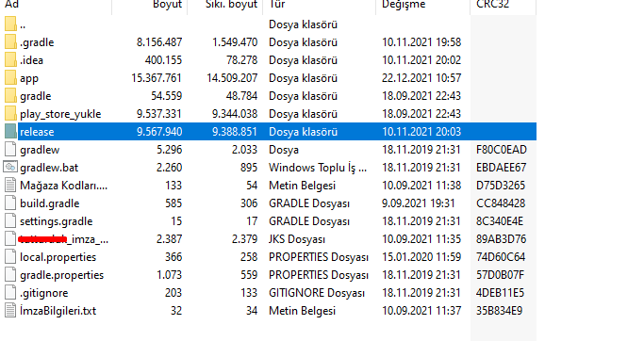Click the gradlew.bat batch file icon
This screenshot has width=644, height=341.
coord(10,167)
